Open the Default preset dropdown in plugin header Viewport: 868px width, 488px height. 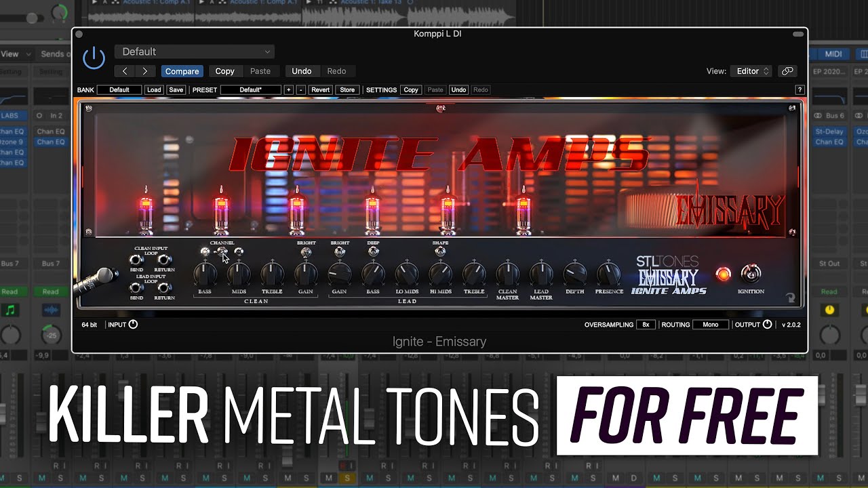point(195,52)
